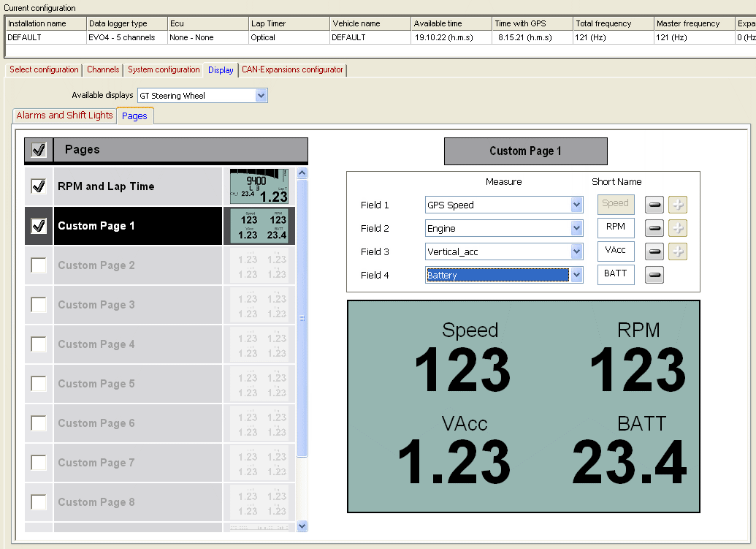756x549 pixels.
Task: Open Field 2 Engine measure dropdown
Action: 576,227
